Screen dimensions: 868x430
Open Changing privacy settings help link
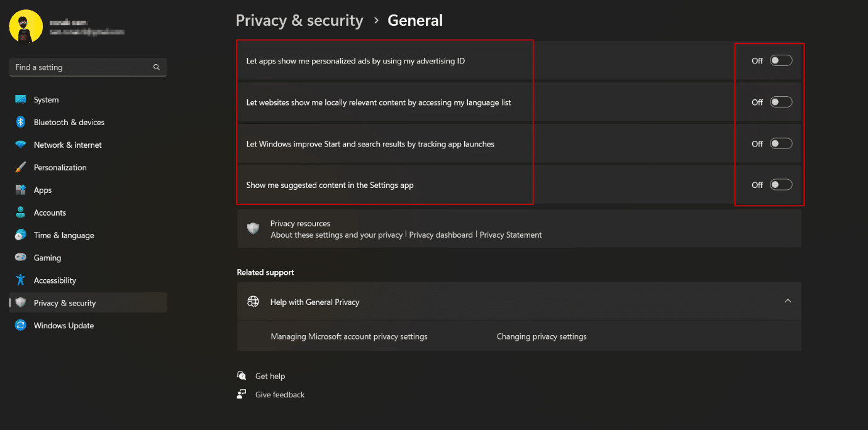[x=542, y=337]
